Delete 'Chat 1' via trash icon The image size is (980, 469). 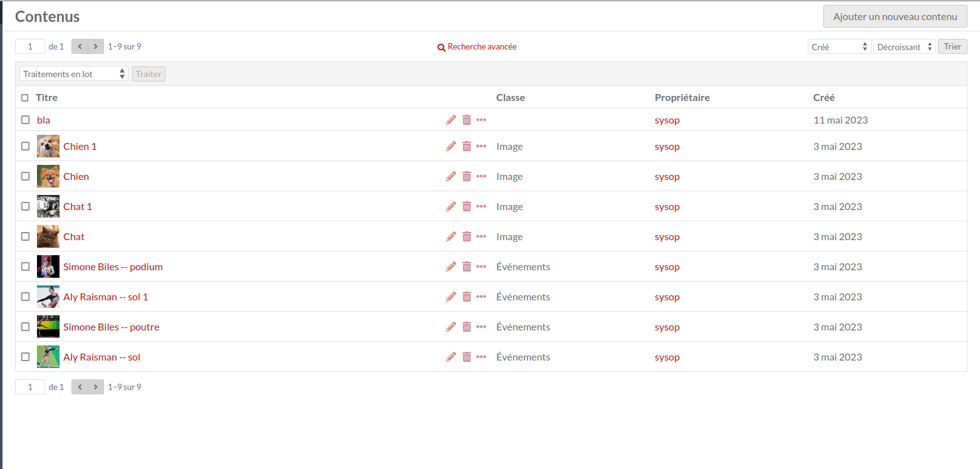click(467, 206)
